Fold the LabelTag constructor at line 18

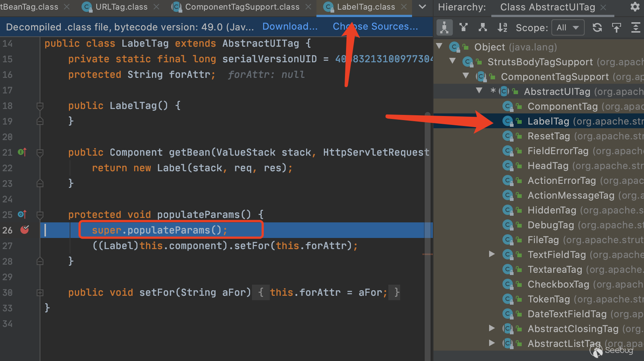pos(40,106)
